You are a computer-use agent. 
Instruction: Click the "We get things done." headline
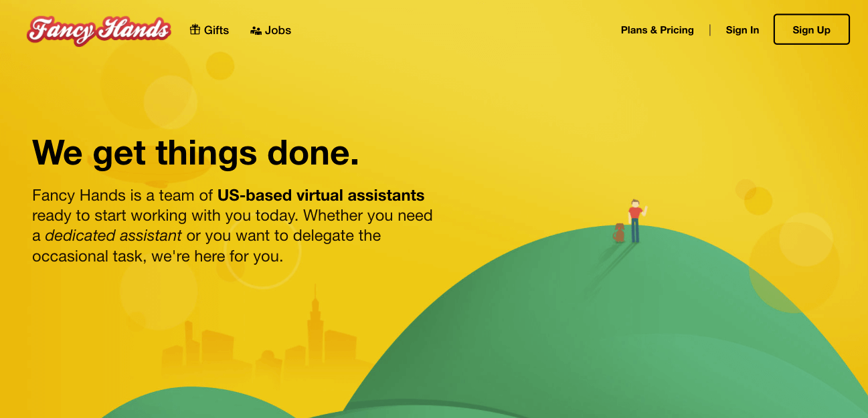click(195, 152)
